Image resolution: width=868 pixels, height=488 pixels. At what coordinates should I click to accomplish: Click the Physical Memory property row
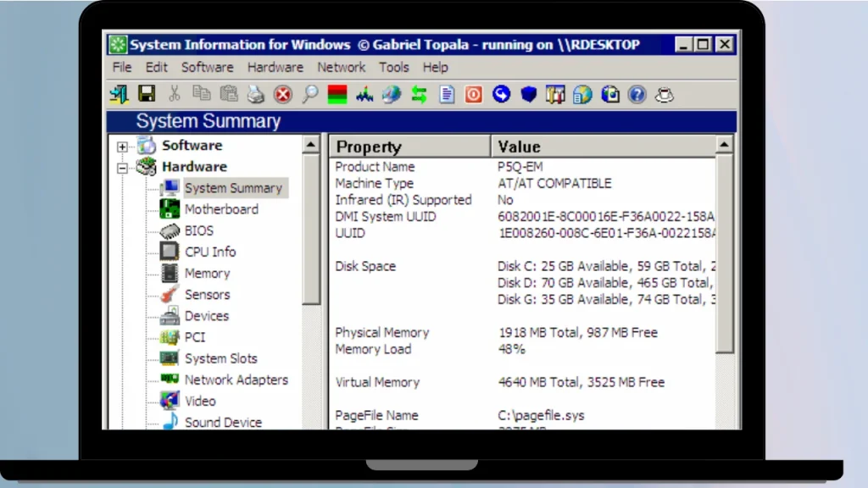click(x=522, y=332)
